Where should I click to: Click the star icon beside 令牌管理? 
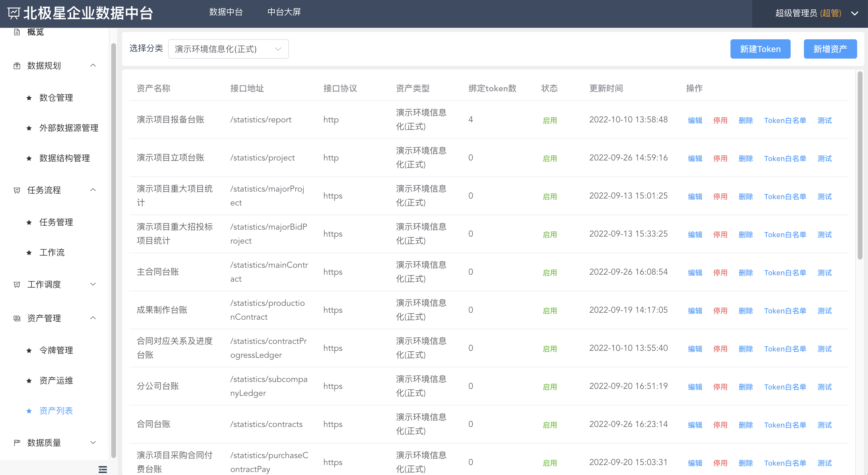click(29, 350)
